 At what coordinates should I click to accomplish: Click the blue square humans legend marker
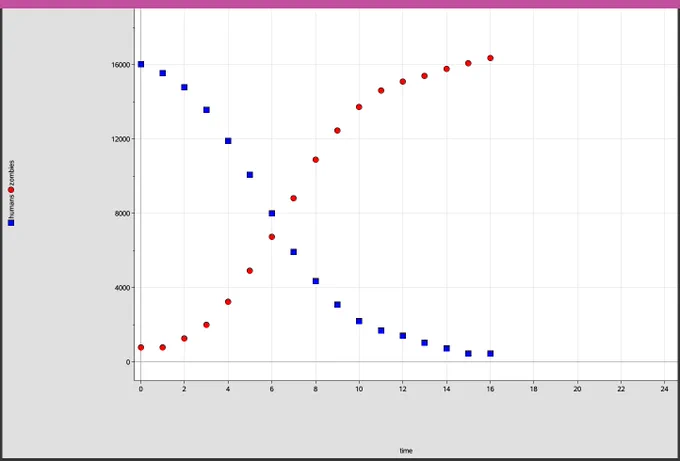point(11,222)
